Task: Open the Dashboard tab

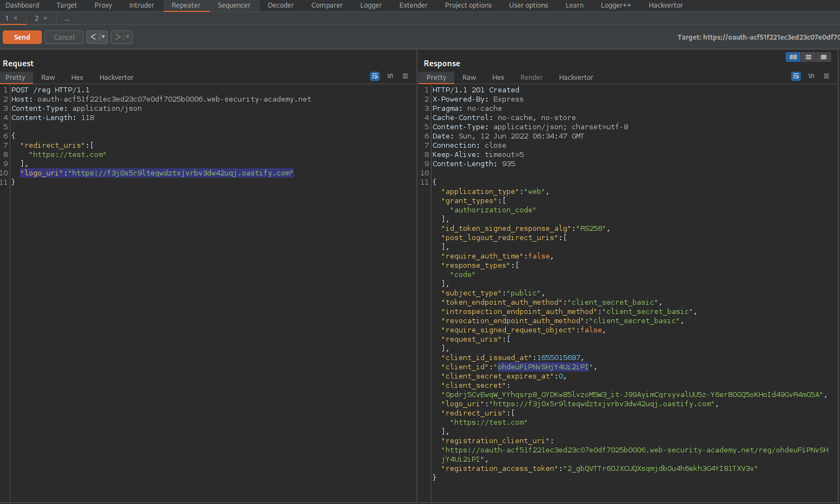Action: [x=22, y=5]
